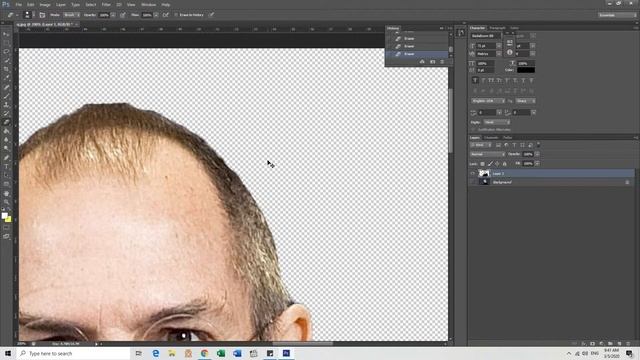Create new snapshot in History panel
This screenshot has width=640, height=360.
tap(432, 62)
